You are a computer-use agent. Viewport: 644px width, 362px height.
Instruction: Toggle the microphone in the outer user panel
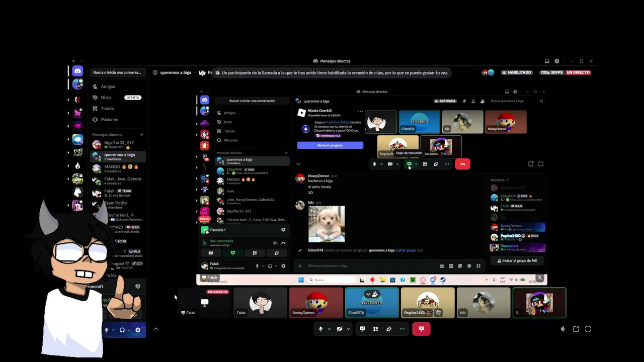[106, 330]
